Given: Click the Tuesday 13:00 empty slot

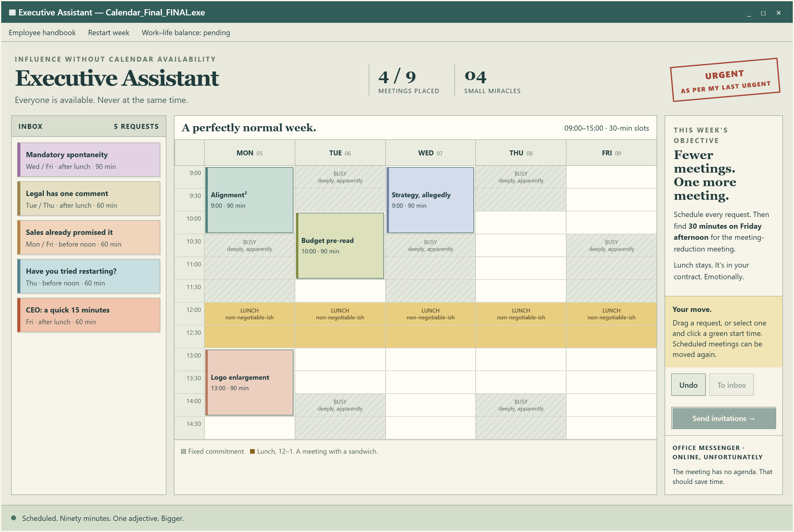Looking at the screenshot, I should click(340, 360).
